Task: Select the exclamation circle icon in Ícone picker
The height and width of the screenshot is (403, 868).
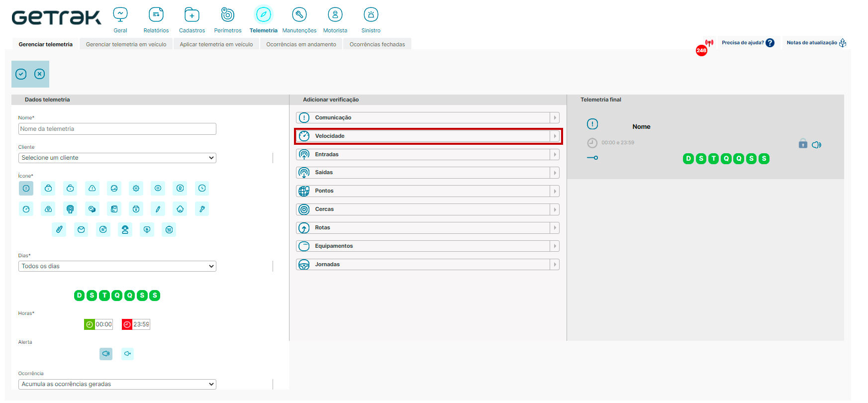Action: tap(26, 188)
